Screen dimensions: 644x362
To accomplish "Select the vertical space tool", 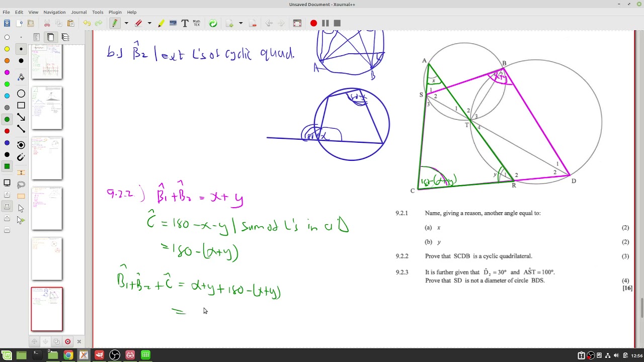I will (21, 173).
